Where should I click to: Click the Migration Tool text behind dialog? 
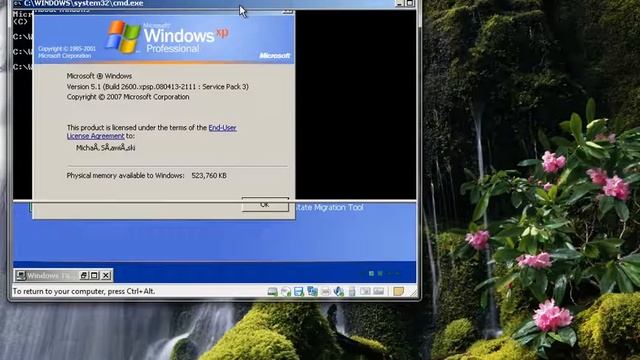pyautogui.click(x=329, y=207)
